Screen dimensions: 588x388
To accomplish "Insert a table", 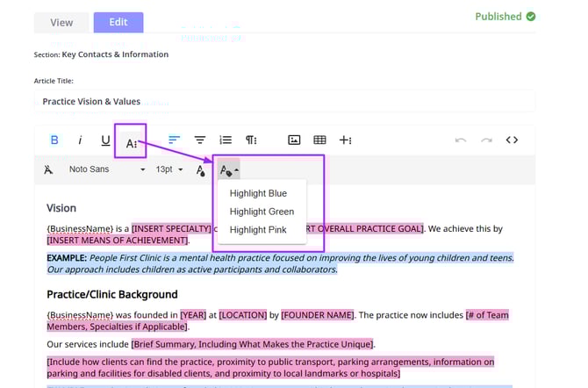I will (x=320, y=140).
